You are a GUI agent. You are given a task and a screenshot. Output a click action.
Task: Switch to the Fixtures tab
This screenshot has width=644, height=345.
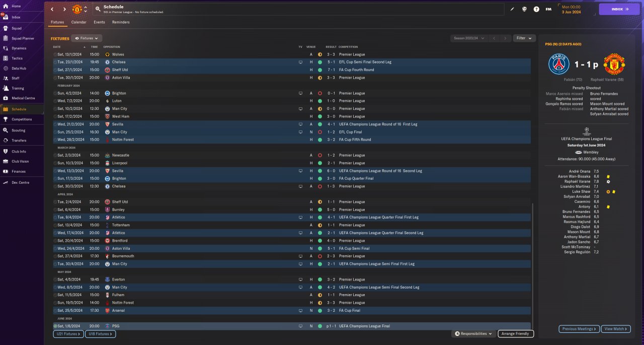[57, 22]
